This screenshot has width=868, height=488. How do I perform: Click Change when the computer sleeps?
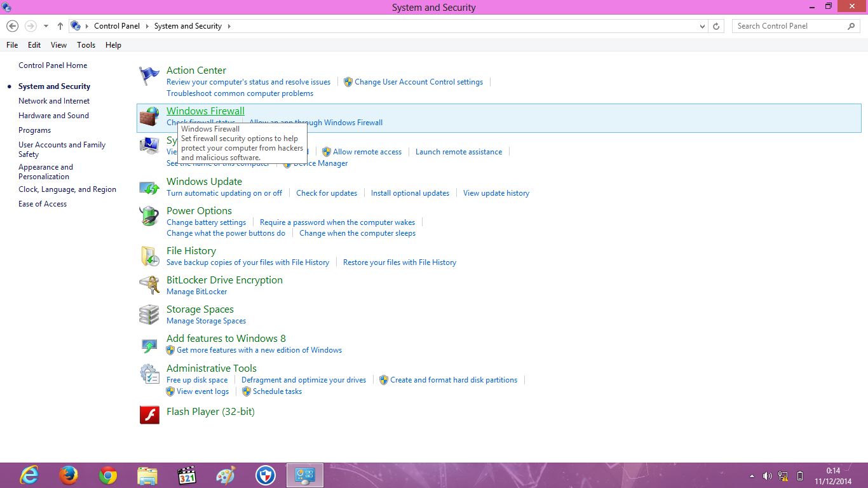point(357,233)
